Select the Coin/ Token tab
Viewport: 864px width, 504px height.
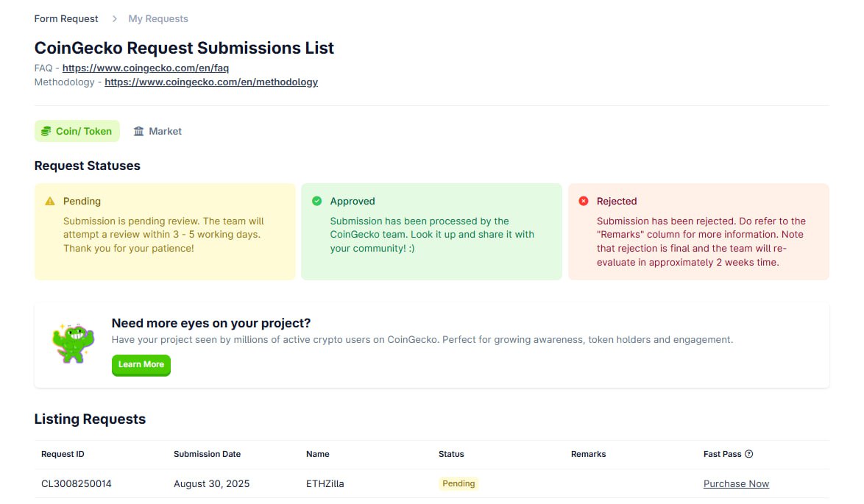(x=77, y=131)
